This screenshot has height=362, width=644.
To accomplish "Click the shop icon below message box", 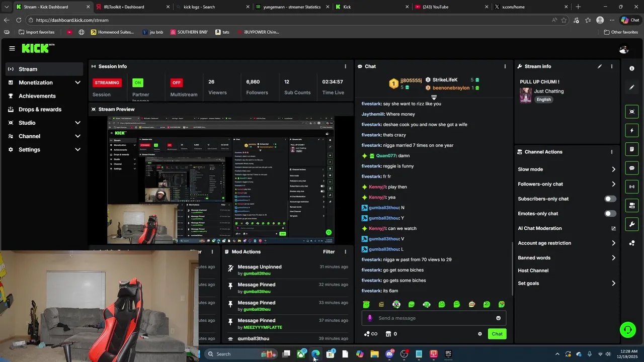I will 388,334.
